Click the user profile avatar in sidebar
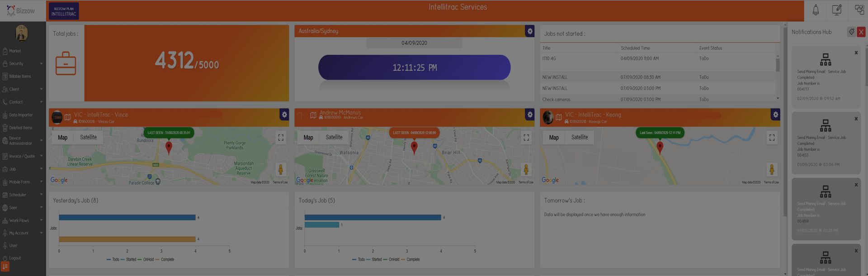The width and height of the screenshot is (868, 276). pos(22,33)
